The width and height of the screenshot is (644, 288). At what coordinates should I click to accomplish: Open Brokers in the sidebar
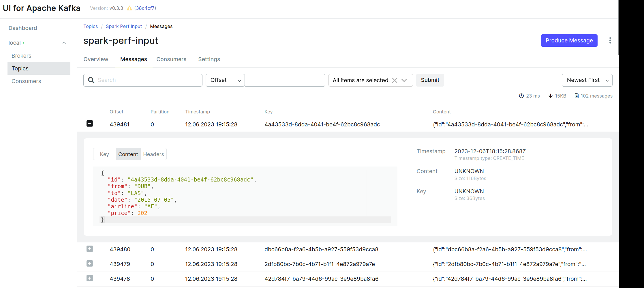tap(21, 56)
